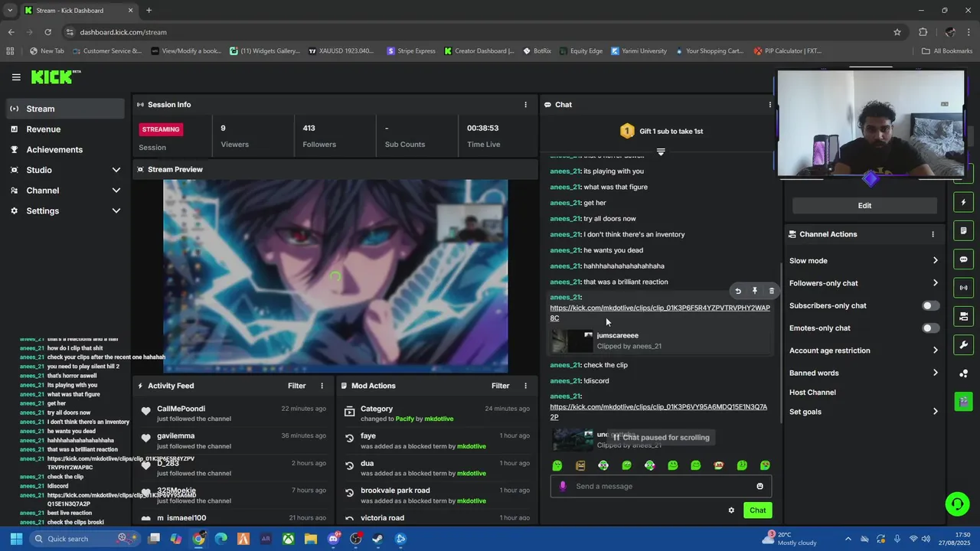Image resolution: width=980 pixels, height=551 pixels.
Task: Open the jumscareeee clip thumbnail
Action: 572,341
